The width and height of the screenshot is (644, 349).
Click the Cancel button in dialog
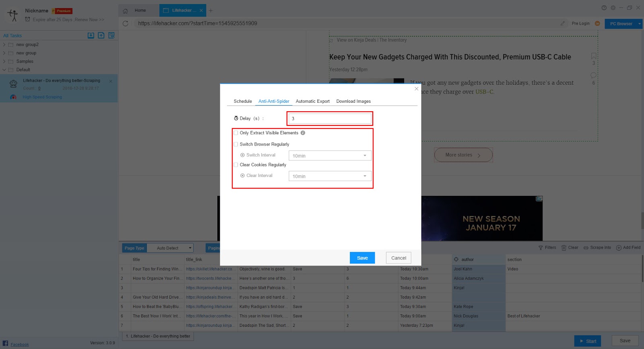click(x=398, y=258)
